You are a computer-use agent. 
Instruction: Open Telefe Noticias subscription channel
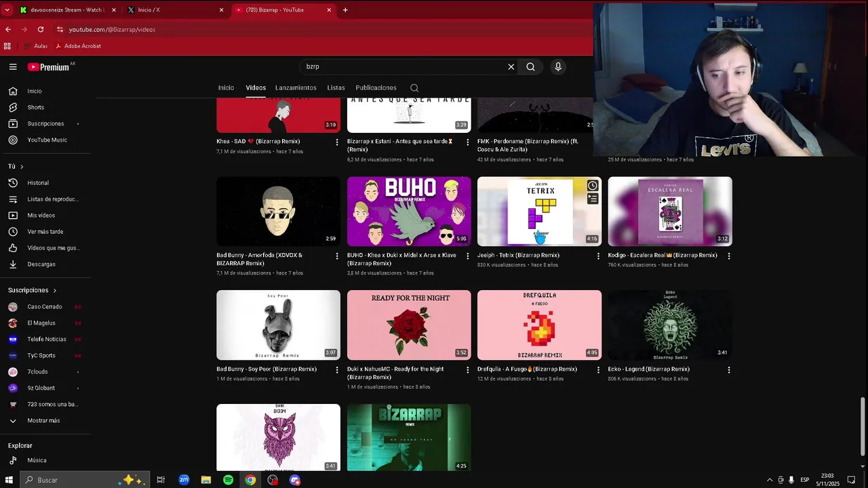[45, 339]
